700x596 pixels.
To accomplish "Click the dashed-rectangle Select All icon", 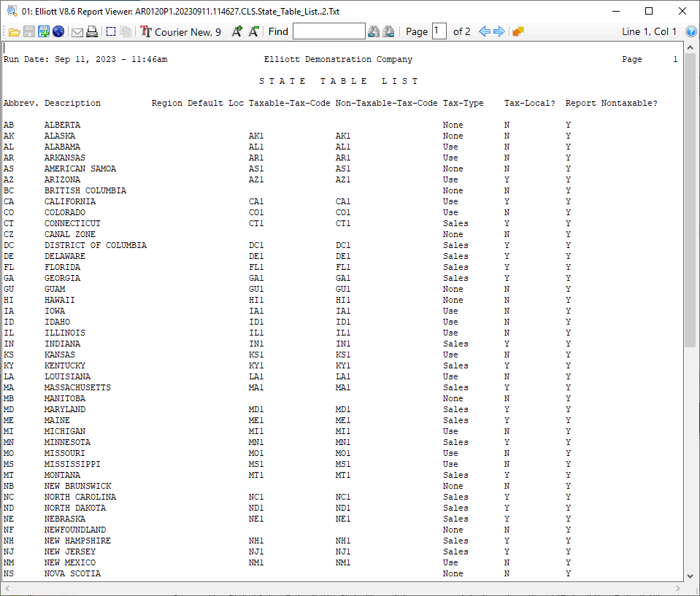I will click(x=111, y=31).
